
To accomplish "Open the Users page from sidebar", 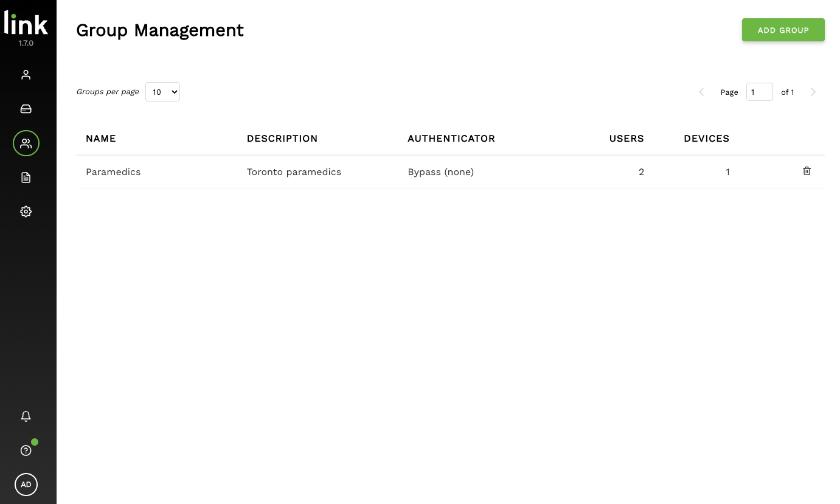I will click(26, 75).
